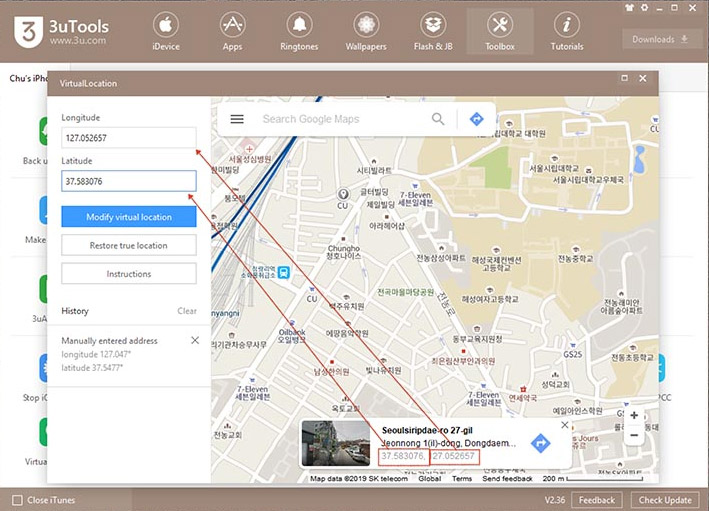Click Modify virtual location button
Viewport: 709px width, 511px height.
tap(129, 217)
